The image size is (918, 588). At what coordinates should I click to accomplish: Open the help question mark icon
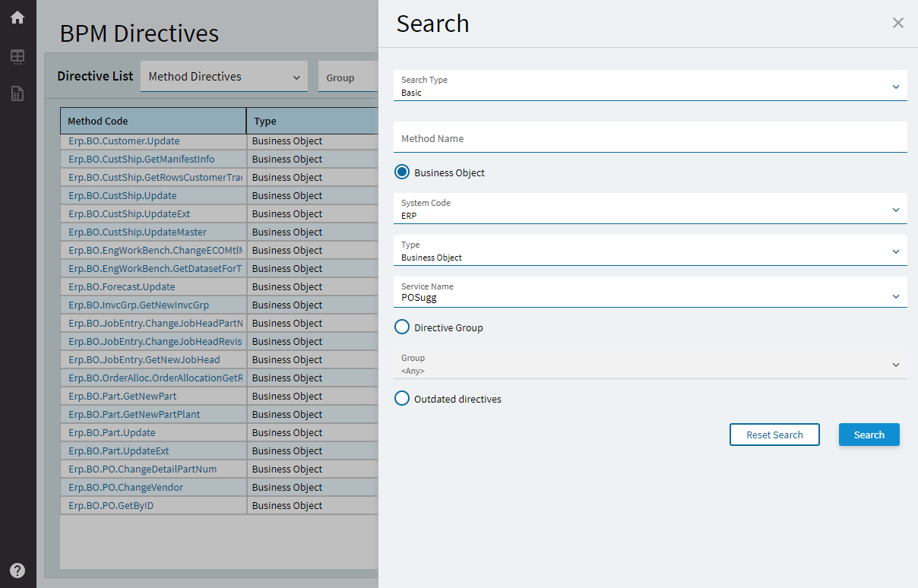click(17, 571)
